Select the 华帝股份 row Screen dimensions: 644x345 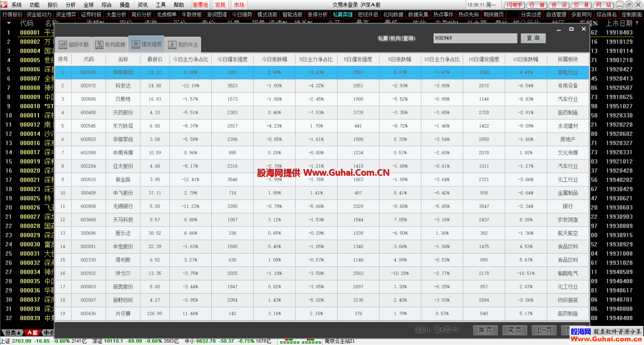322,72
